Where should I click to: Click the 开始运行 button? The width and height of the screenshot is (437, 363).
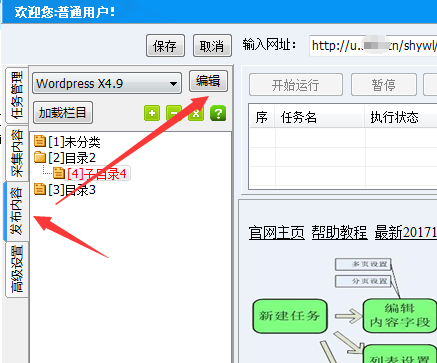296,85
